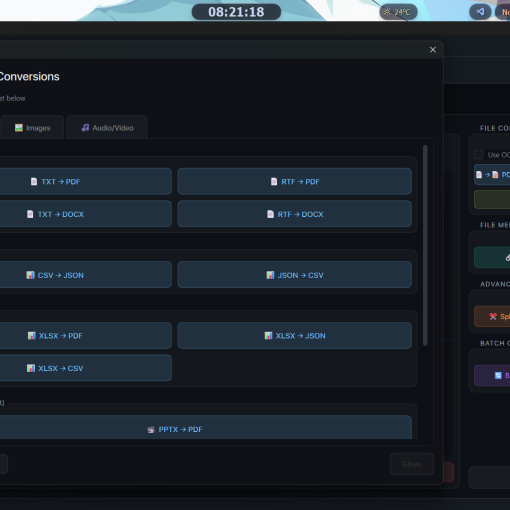
Task: Enable the Use OCR checkbox
Action: [x=478, y=154]
